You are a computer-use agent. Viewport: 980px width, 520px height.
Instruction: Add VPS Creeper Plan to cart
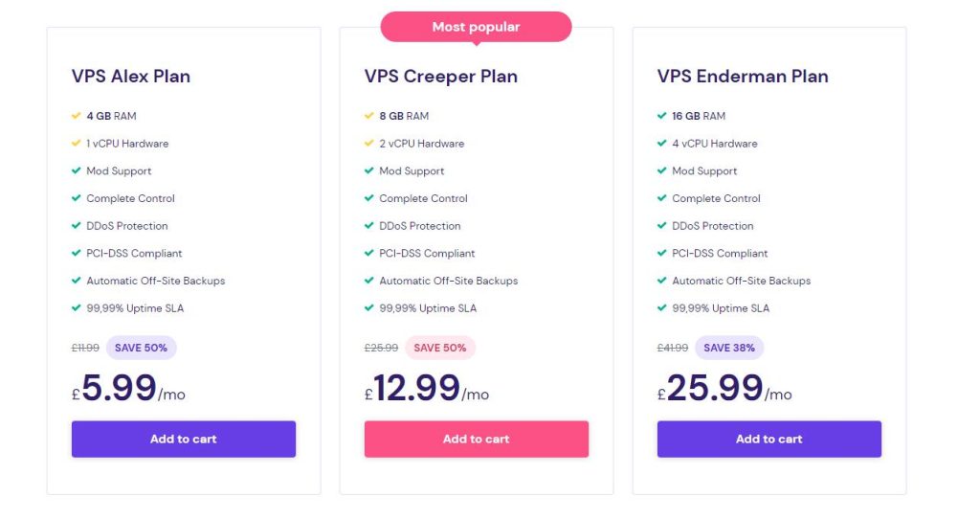[x=477, y=439]
